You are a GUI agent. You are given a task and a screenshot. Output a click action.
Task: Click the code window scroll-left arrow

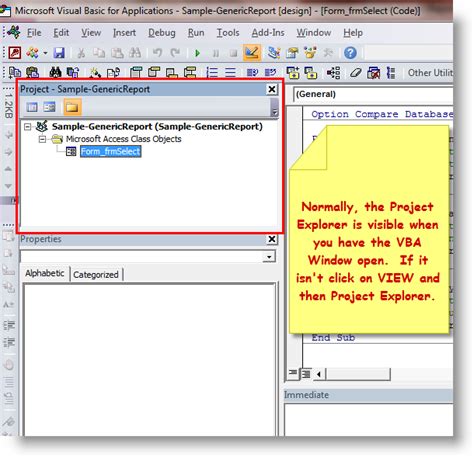(319, 374)
